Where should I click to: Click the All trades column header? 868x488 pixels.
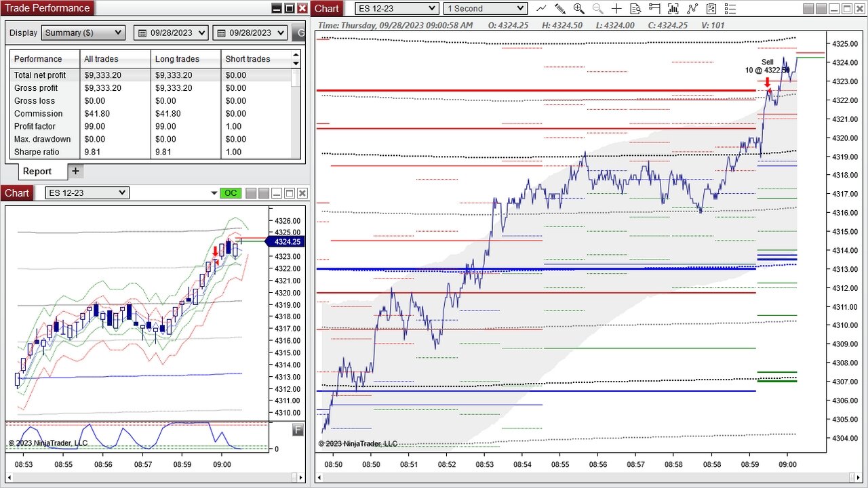point(115,59)
